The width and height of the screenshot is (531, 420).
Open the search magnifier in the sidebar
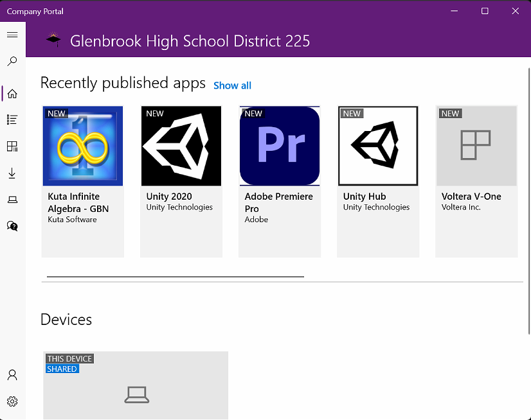12,61
